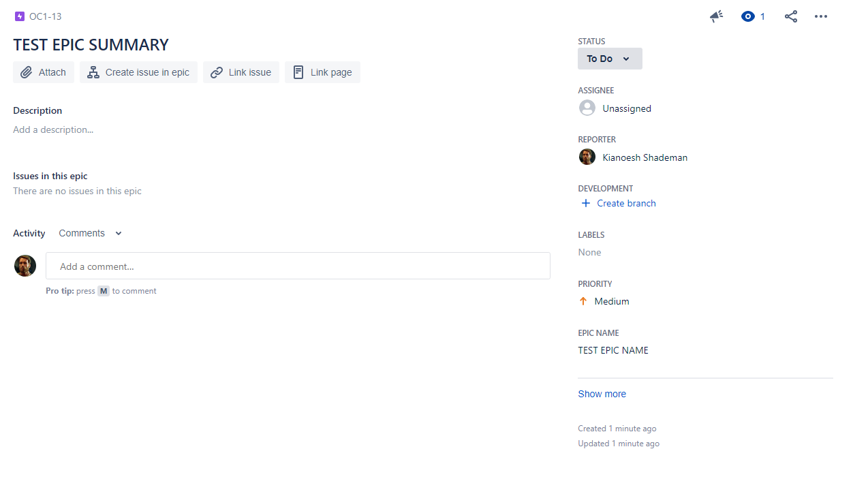Viewport: 868px width, 479px height.
Task: Select the Activity section header
Action: click(29, 233)
